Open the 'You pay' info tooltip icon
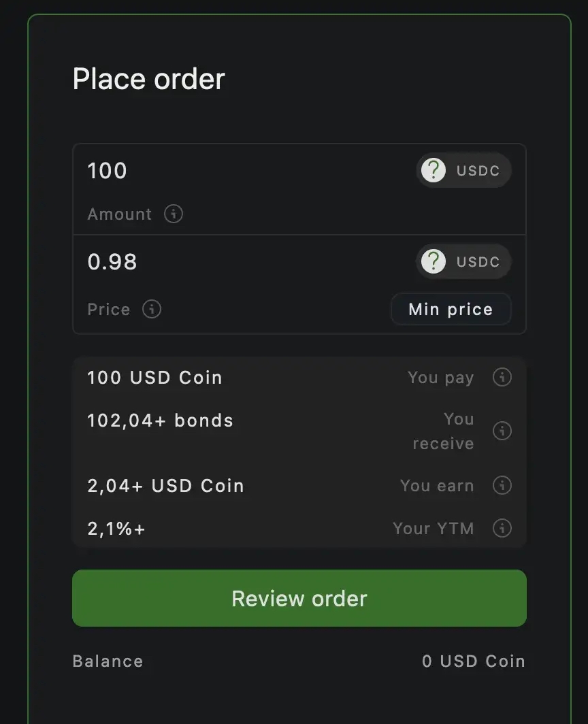Viewport: 588px width, 724px height. pyautogui.click(x=502, y=377)
